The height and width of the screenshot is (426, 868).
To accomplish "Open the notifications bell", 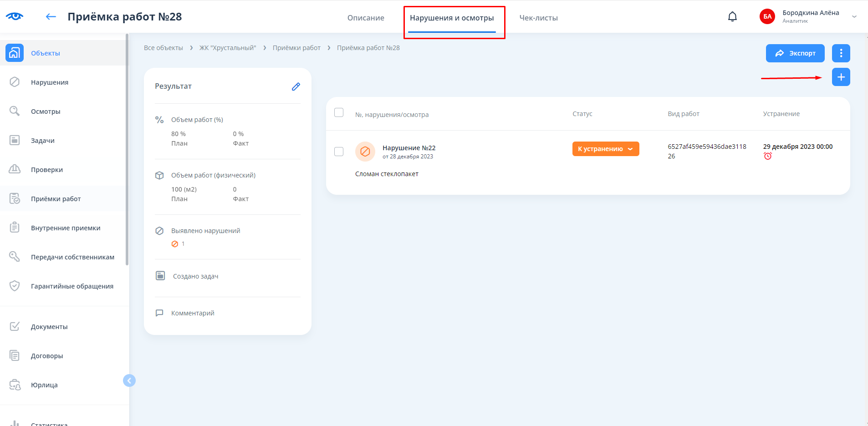I will (732, 17).
